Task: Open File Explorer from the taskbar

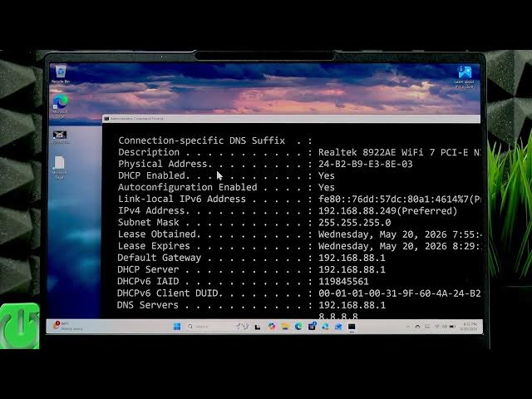Action: pos(285,327)
